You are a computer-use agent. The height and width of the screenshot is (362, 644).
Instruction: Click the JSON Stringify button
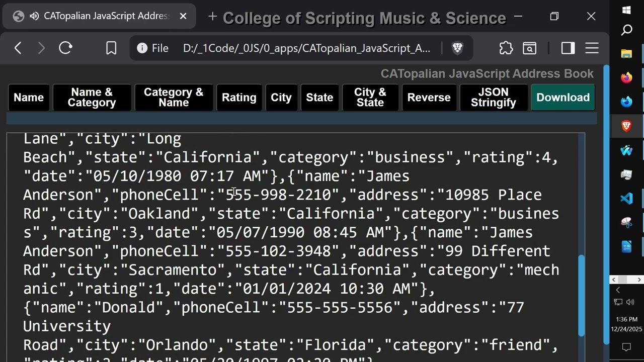[493, 98]
